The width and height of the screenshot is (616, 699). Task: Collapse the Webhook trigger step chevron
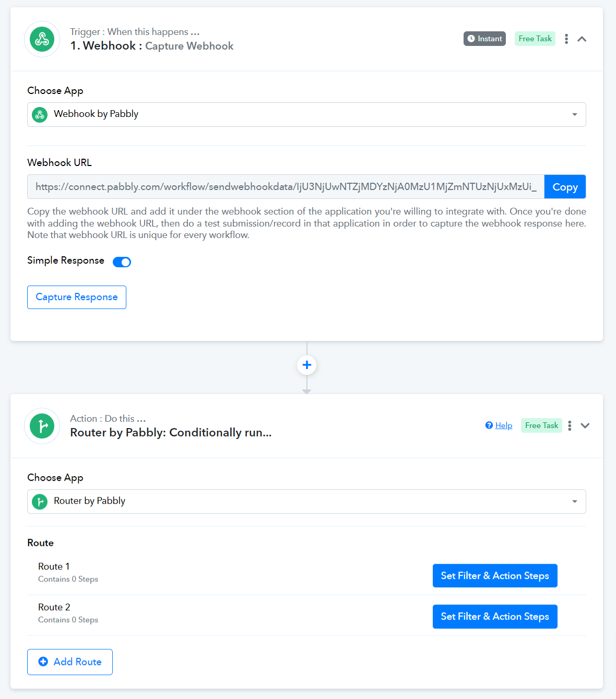pyautogui.click(x=582, y=39)
